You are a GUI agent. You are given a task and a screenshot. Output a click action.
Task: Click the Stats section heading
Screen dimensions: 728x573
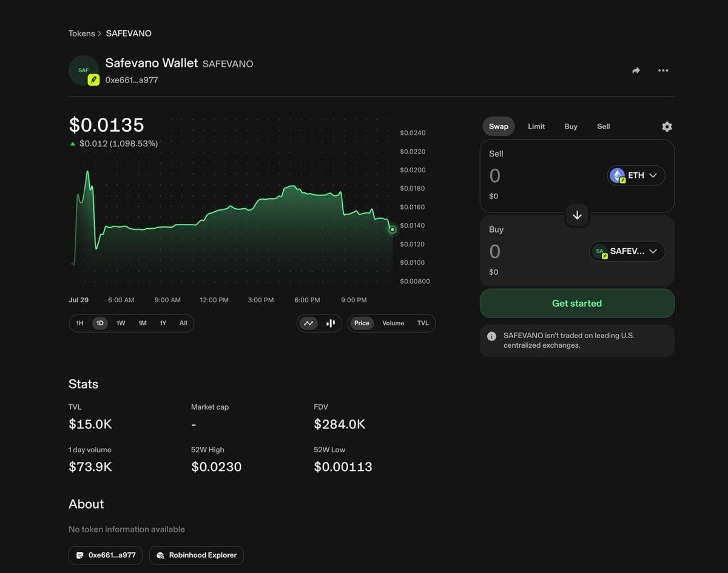83,384
